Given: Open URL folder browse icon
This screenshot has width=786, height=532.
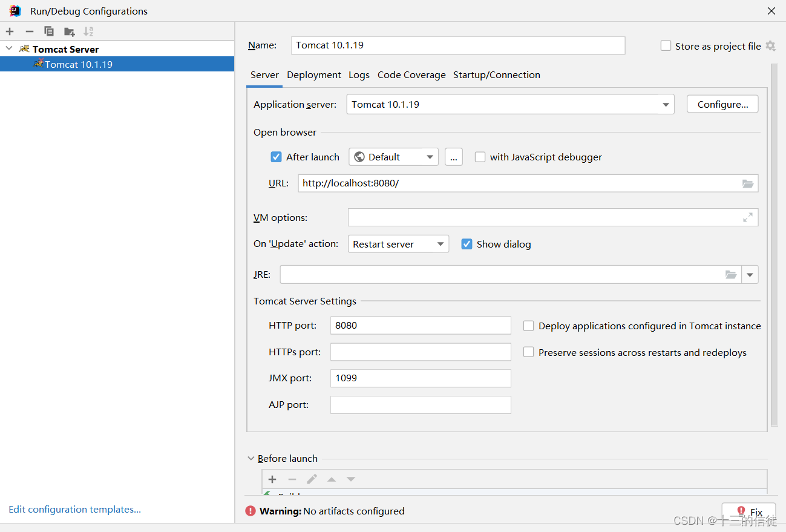Looking at the screenshot, I should click(748, 183).
